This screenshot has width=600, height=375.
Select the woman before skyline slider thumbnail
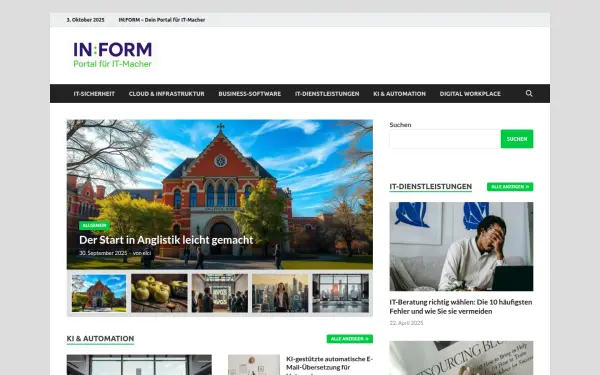280,293
